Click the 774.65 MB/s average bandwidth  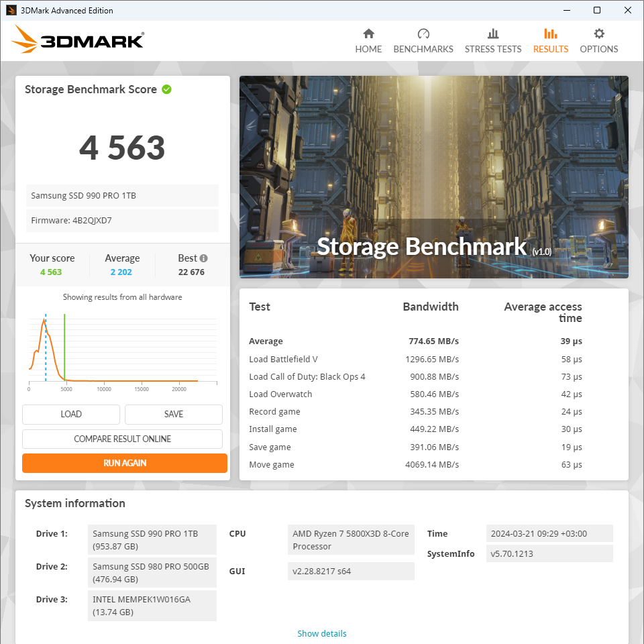(433, 341)
